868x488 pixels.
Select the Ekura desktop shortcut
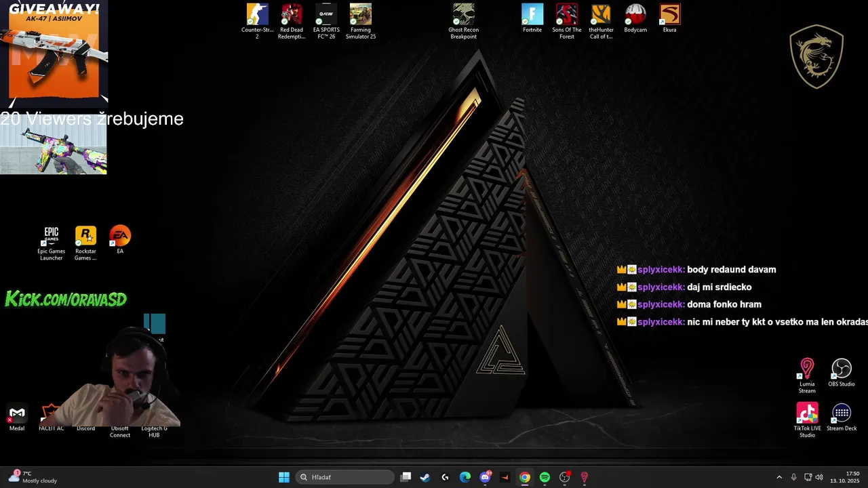pyautogui.click(x=670, y=18)
